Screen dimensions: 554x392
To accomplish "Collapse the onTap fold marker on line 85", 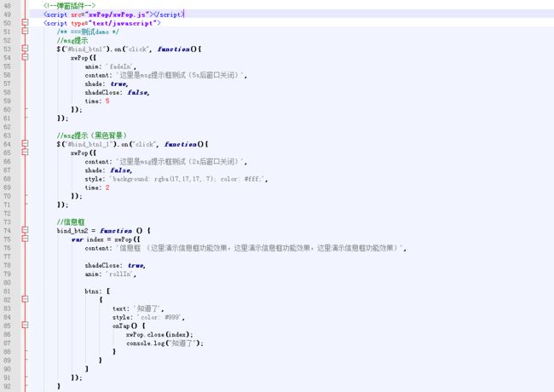I will tap(25, 325).
